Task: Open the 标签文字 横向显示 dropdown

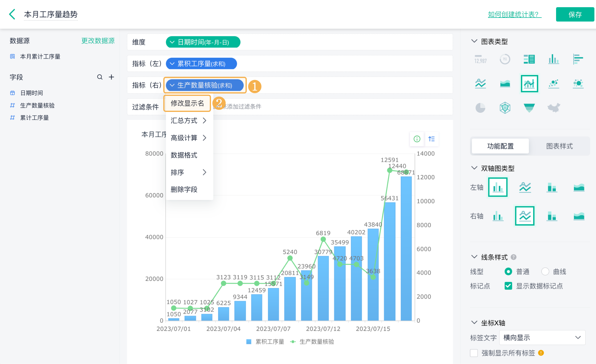Action: click(542, 338)
